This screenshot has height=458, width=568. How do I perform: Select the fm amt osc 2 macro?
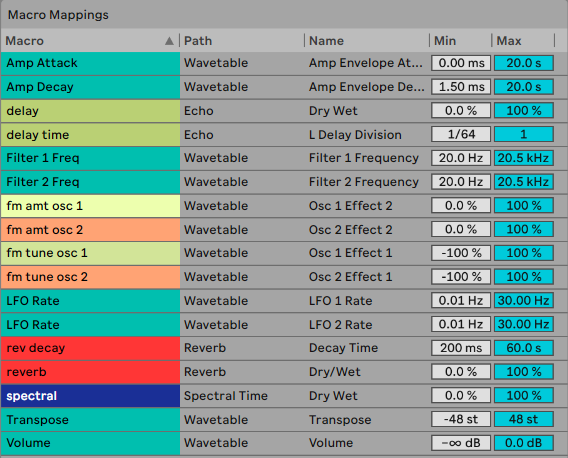(x=90, y=230)
